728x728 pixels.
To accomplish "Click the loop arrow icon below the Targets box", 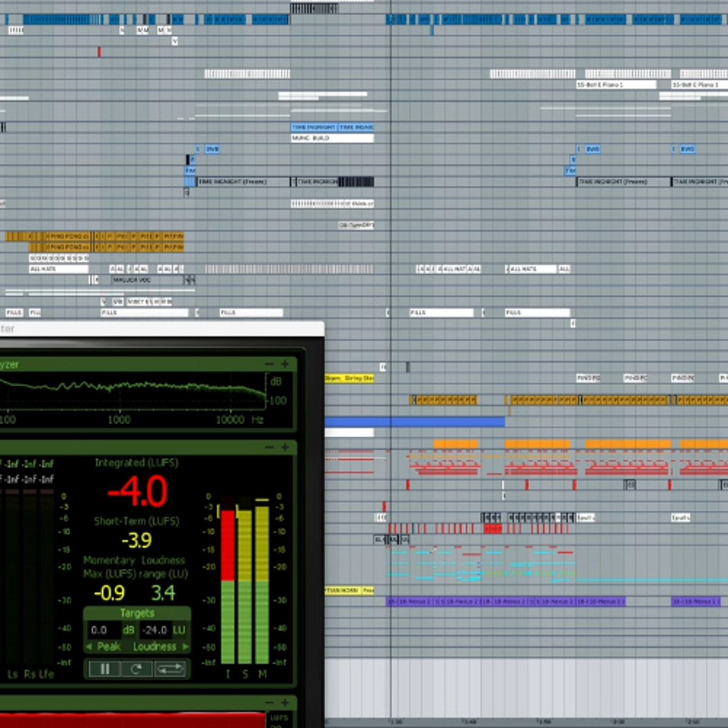I will tap(170, 668).
